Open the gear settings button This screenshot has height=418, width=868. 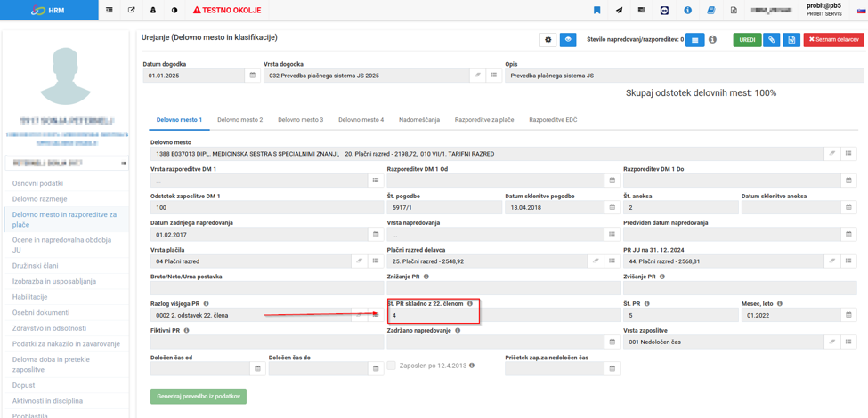[x=548, y=40]
